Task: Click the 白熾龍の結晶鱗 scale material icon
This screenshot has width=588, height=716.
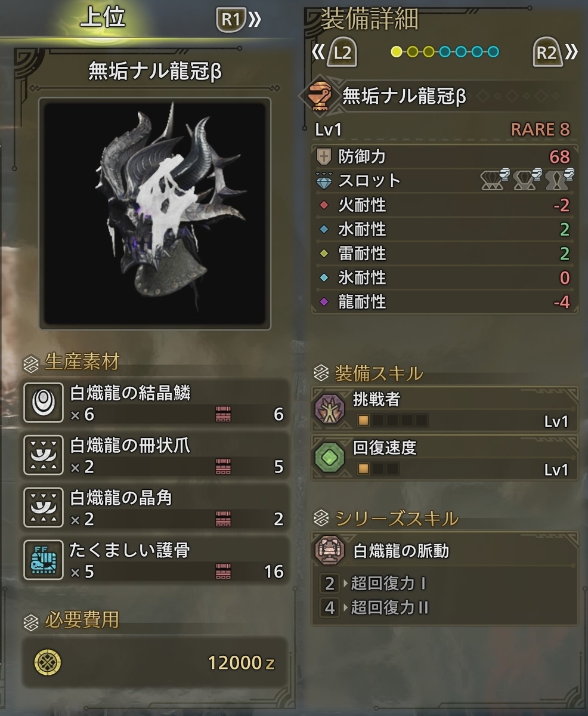Action: pos(43,403)
